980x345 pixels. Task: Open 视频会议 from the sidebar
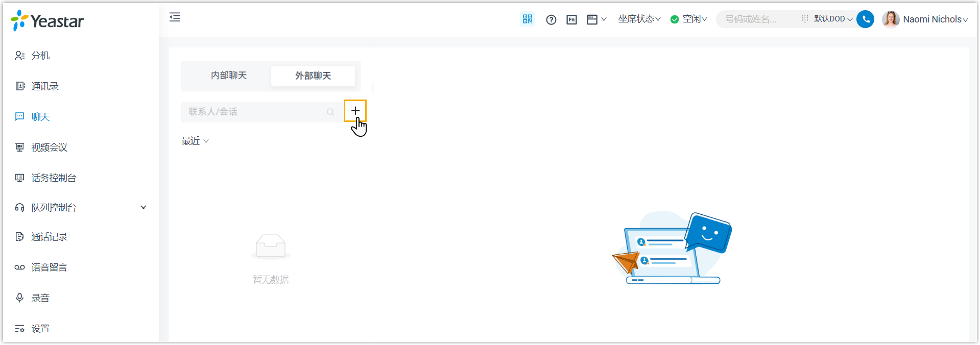pos(49,147)
